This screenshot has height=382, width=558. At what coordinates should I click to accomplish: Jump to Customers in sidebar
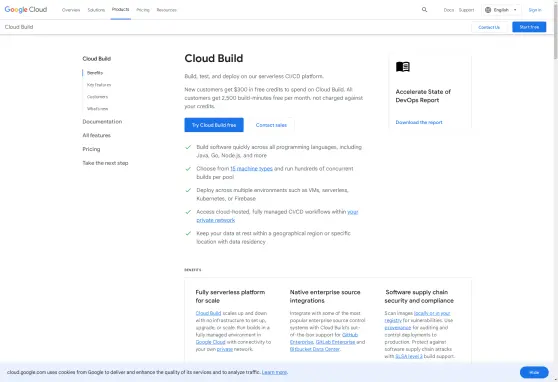[x=97, y=97]
